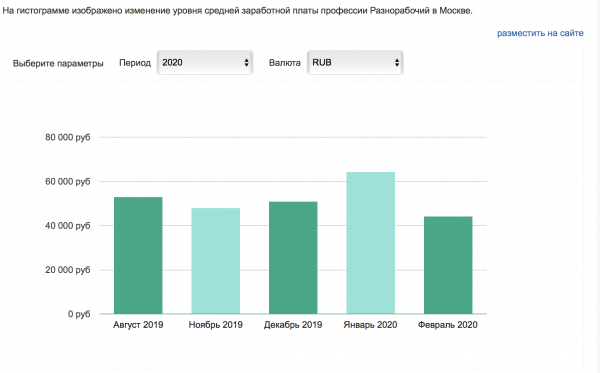The height and width of the screenshot is (373, 600).
Task: Click the Февраль 2020 axis label
Action: [x=448, y=325]
